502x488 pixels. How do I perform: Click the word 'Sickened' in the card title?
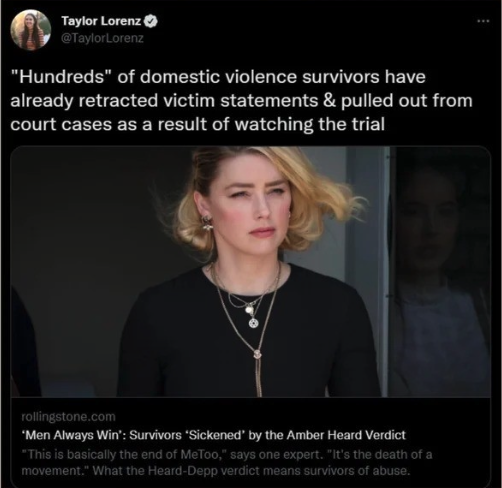coord(215,435)
